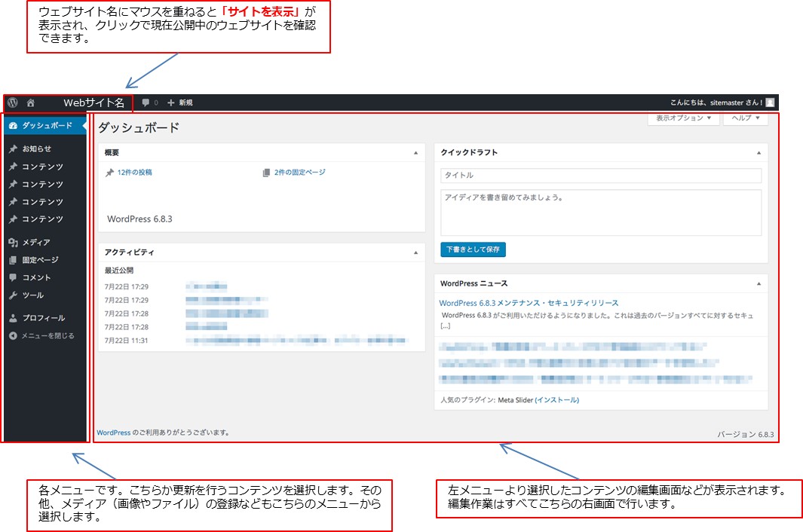
Task: Click the メディア media icon in sidebar
Action: [x=14, y=242]
